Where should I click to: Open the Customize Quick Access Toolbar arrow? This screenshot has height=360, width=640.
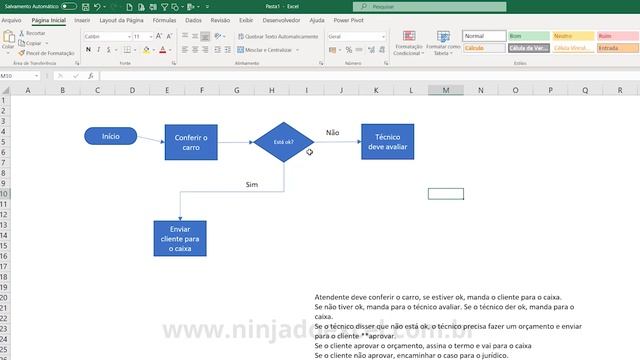coord(207,7)
